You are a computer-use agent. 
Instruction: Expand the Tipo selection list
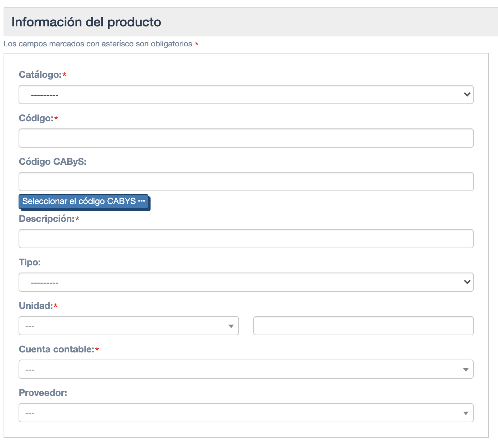click(x=246, y=282)
